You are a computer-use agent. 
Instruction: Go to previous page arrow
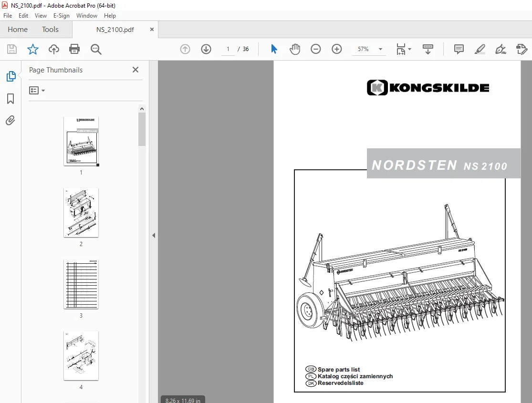pos(185,49)
